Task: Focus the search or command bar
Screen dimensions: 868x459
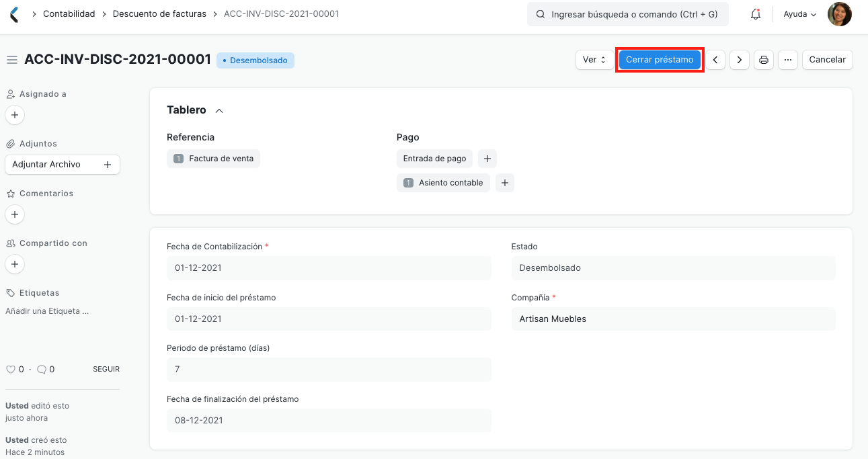Action: [628, 14]
